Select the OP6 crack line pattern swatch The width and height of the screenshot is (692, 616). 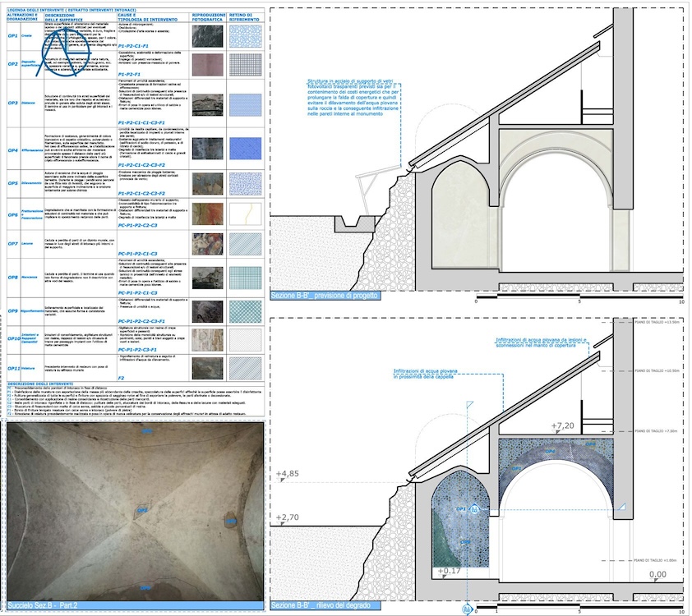245,214
